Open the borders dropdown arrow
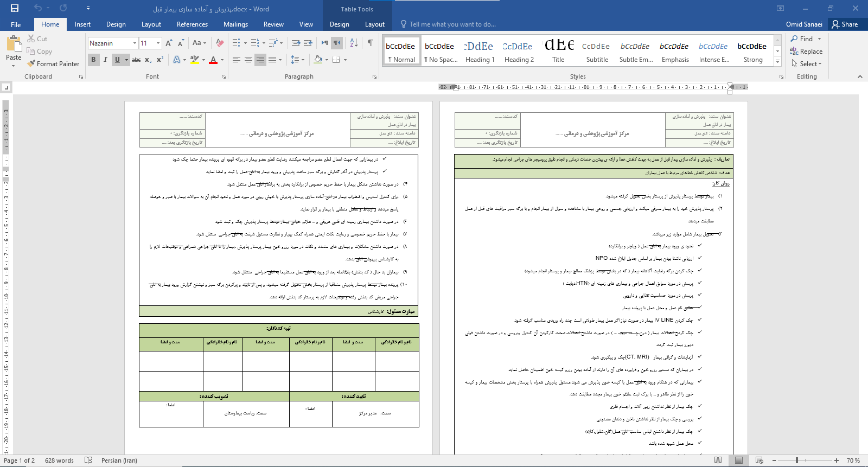The image size is (868, 467). (345, 60)
